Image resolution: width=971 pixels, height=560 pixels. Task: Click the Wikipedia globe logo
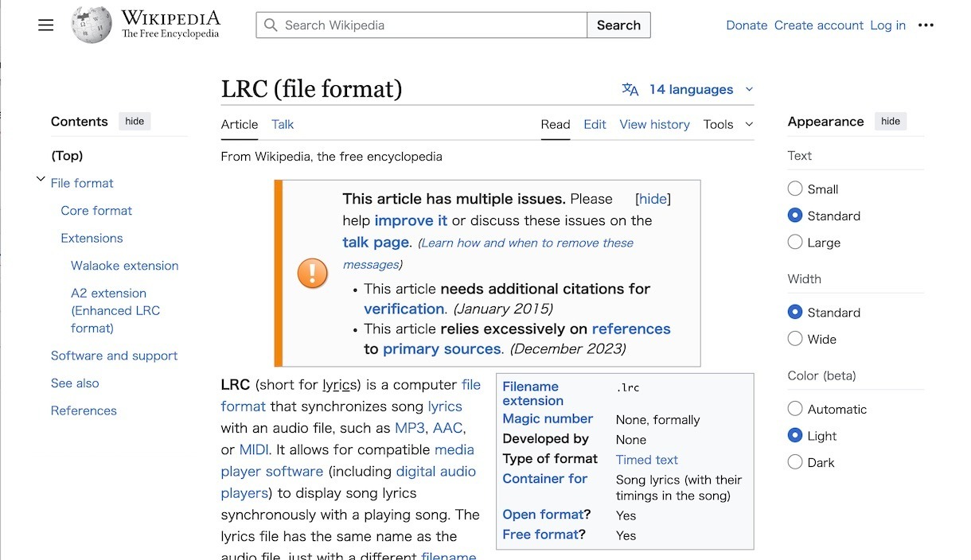point(91,25)
